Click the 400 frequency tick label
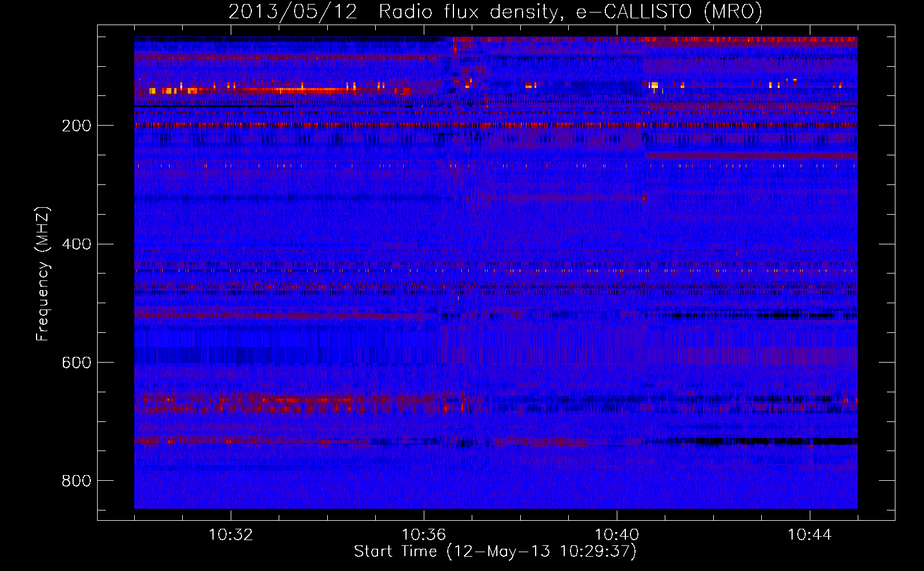This screenshot has width=924, height=571. 77,244
